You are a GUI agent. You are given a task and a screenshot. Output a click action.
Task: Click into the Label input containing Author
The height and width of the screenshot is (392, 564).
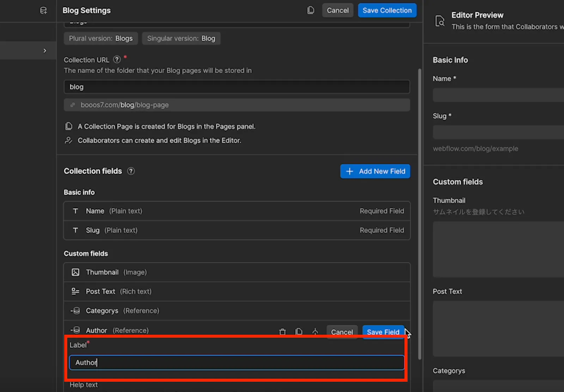(237, 362)
